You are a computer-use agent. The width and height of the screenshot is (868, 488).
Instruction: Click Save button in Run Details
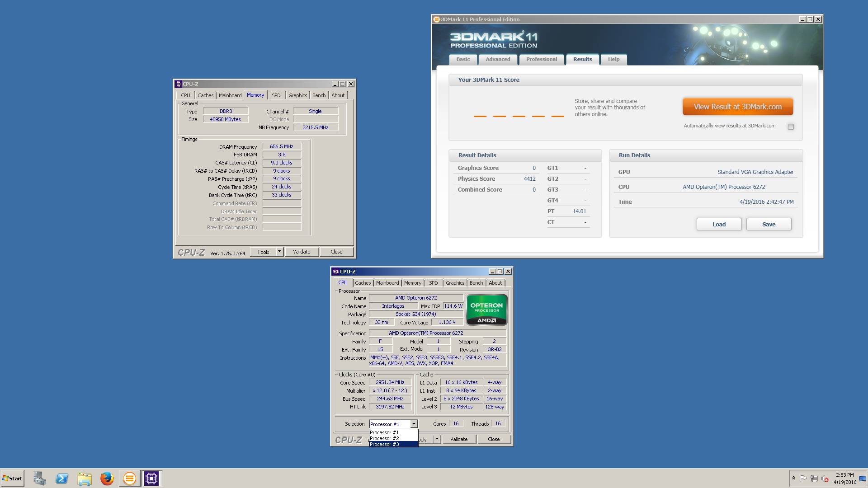(769, 224)
